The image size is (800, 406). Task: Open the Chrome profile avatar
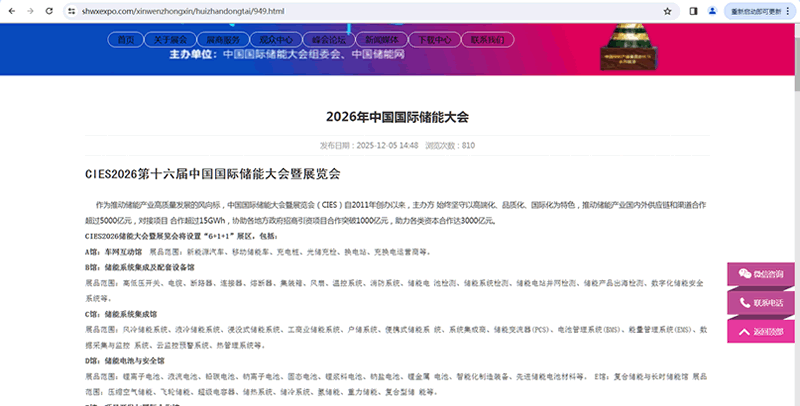pyautogui.click(x=712, y=10)
